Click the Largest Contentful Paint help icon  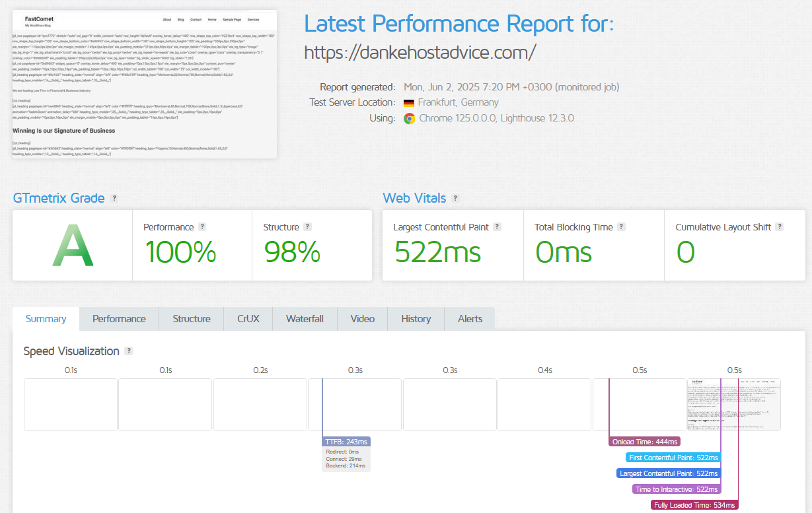(x=497, y=226)
